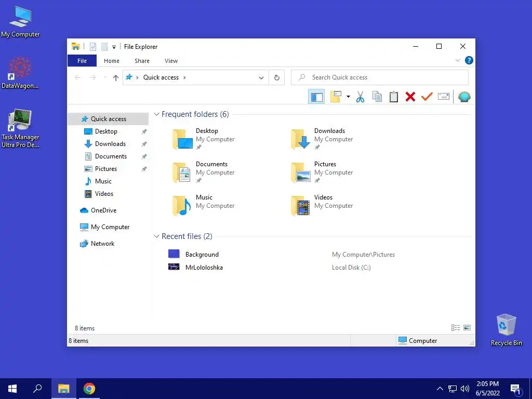Select My Computer in the navigation pane
The image size is (532, 399).
110,227
